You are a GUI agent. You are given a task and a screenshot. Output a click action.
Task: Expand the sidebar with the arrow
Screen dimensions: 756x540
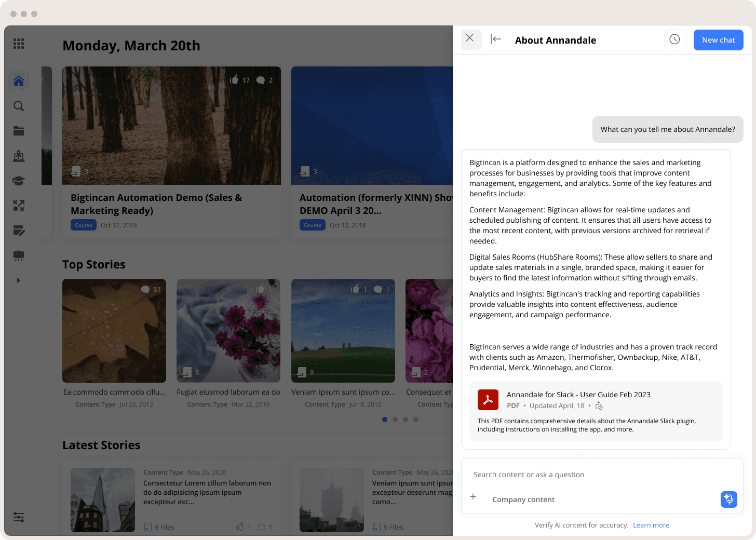[19, 280]
